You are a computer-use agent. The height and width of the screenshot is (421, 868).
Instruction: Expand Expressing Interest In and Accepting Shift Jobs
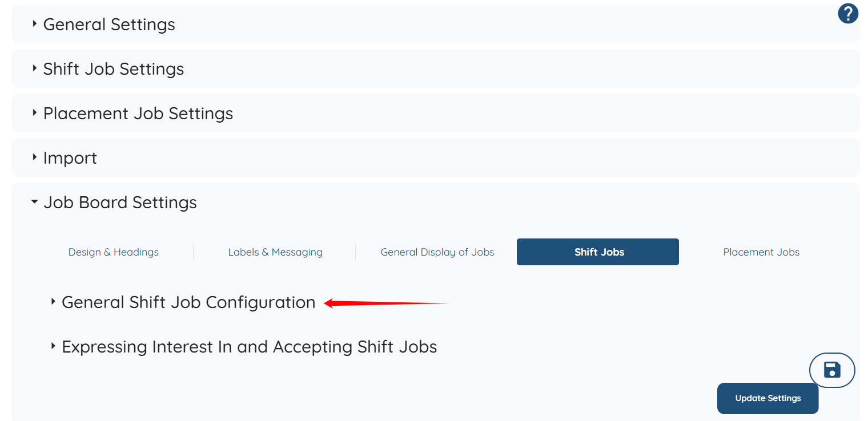click(x=249, y=347)
